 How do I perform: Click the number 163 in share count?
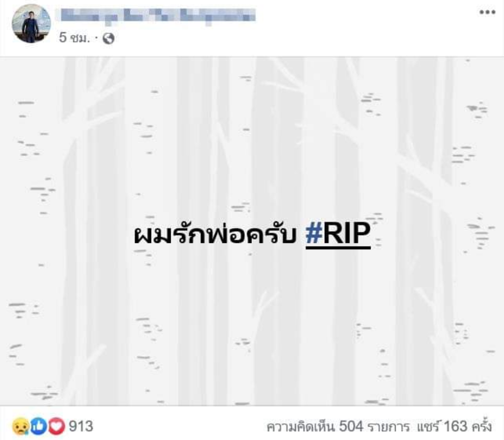455,427
